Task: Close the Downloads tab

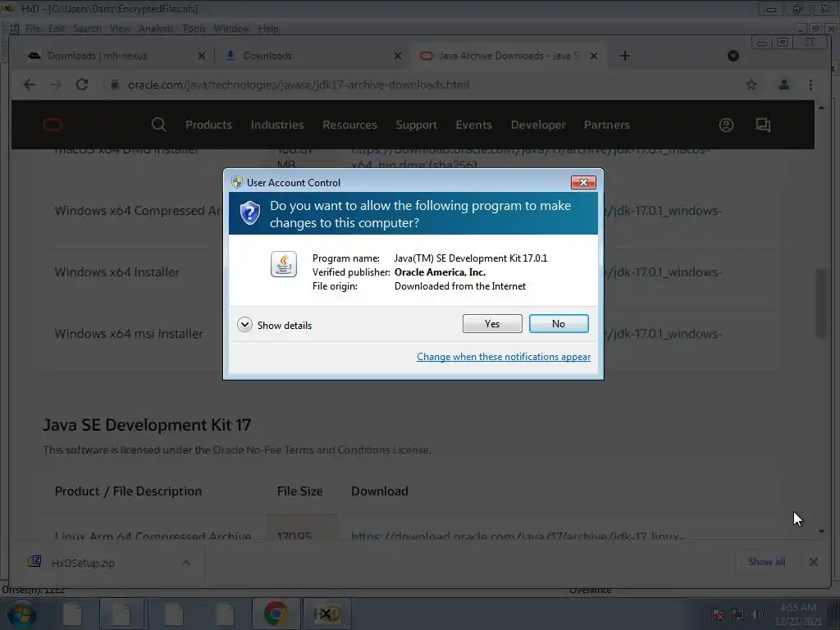Action: (398, 56)
